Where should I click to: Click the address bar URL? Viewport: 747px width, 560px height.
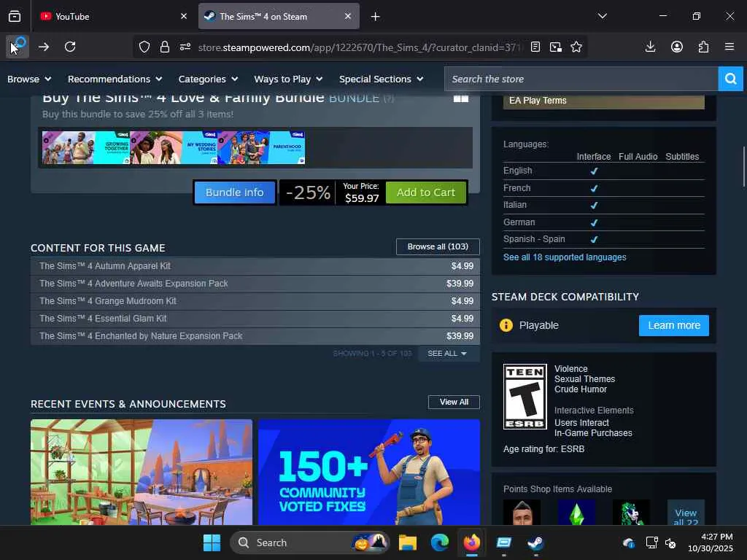pyautogui.click(x=360, y=47)
